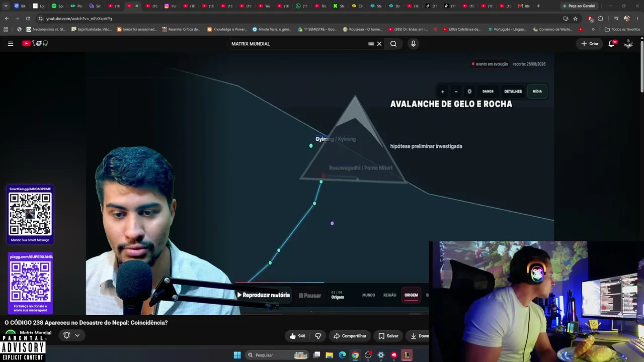Open Google Chrome from the taskbar
This screenshot has height=362, width=644.
(355, 355)
